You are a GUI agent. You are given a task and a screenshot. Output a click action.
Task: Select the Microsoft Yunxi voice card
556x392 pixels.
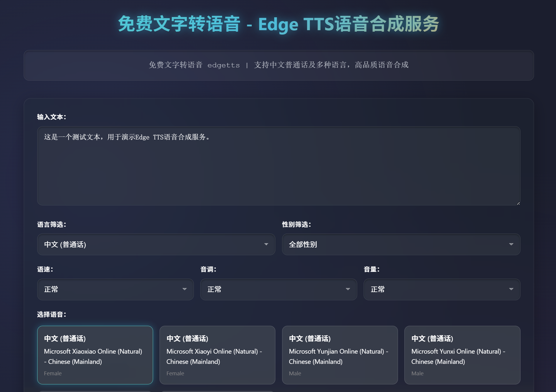point(462,355)
